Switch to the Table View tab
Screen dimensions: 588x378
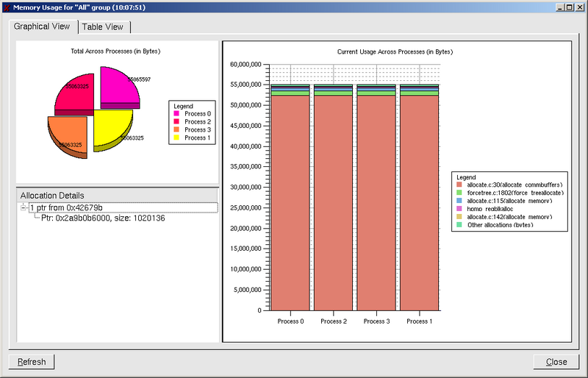[103, 26]
